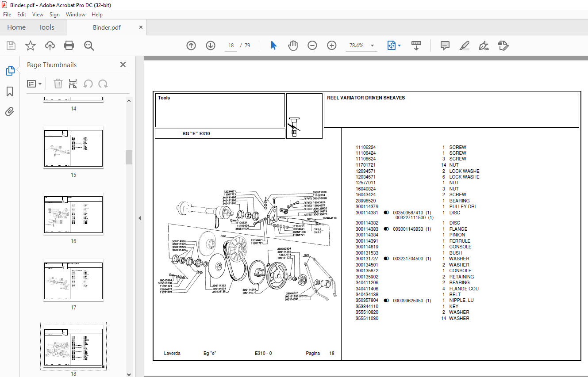This screenshot has height=377, width=588.
Task: Print the document with printer icon
Action: click(69, 46)
